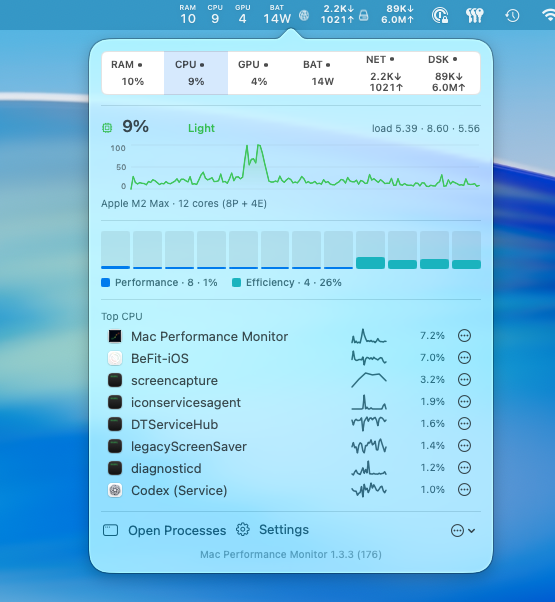
Task: Click the AirPods menu bar icon
Action: (x=474, y=15)
